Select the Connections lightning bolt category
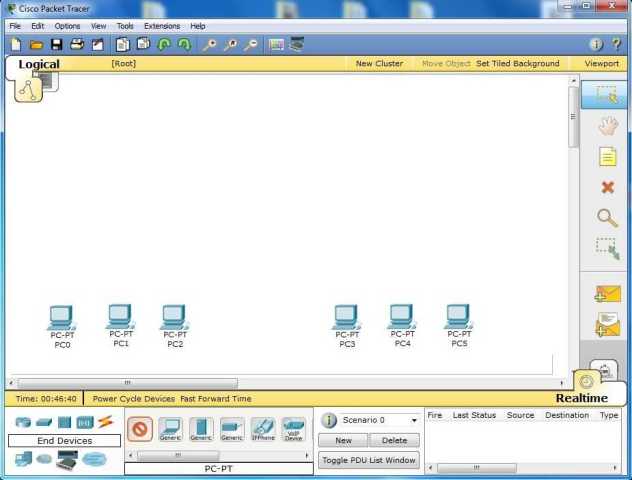The image size is (632, 480). [105, 422]
